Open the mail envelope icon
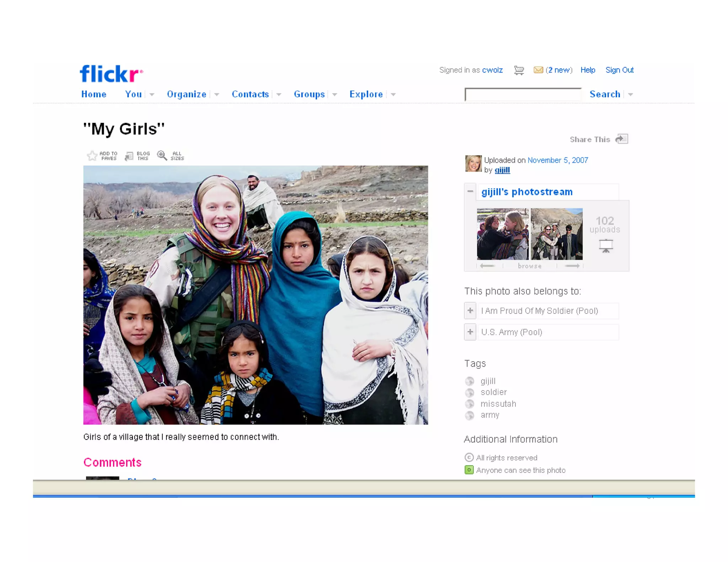Screen dimensions: 728x562 pyautogui.click(x=538, y=70)
